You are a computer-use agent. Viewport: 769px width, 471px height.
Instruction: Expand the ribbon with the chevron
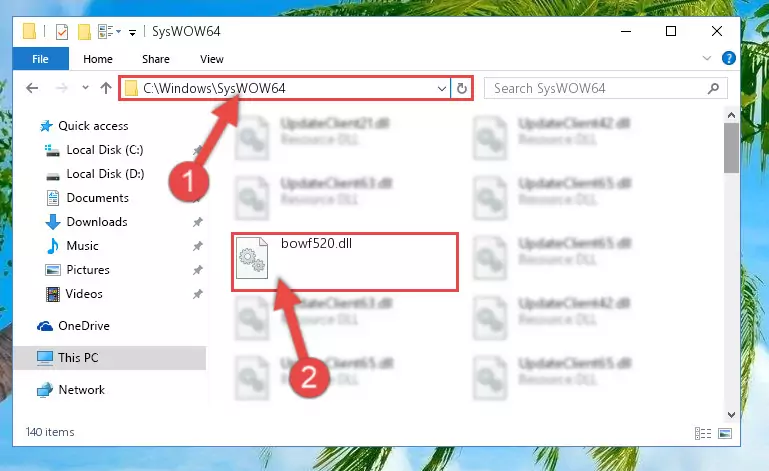point(706,58)
